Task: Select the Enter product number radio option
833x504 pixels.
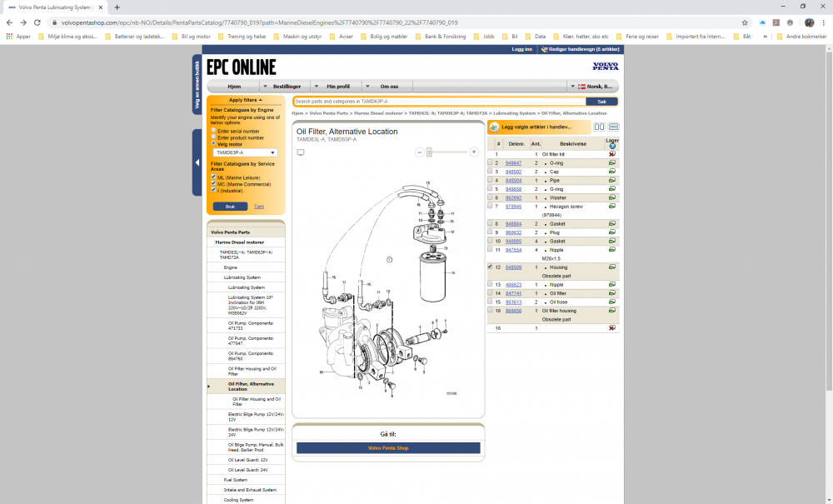Action: pos(213,137)
